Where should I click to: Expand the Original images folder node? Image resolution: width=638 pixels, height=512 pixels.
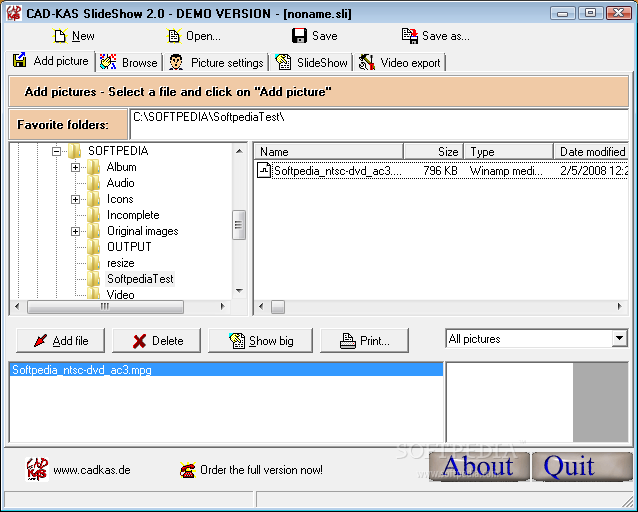tap(75, 231)
